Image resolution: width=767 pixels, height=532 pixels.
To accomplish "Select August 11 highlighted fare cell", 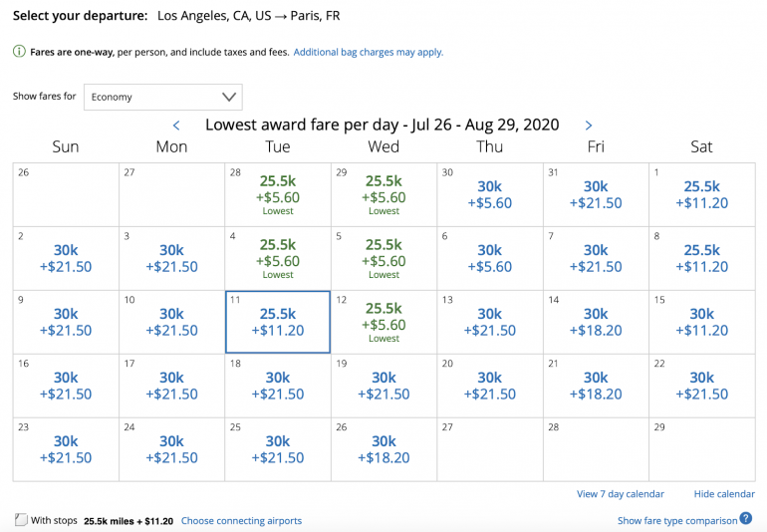I will pyautogui.click(x=278, y=322).
